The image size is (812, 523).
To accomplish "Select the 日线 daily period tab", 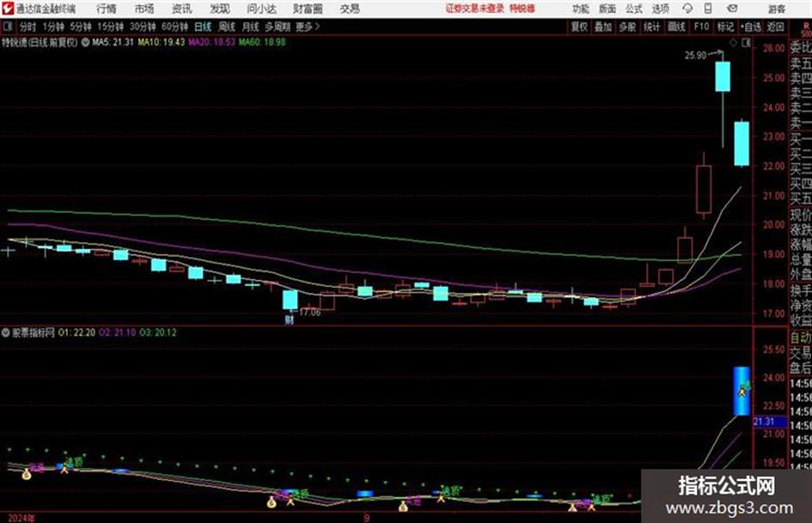I will tap(203, 27).
